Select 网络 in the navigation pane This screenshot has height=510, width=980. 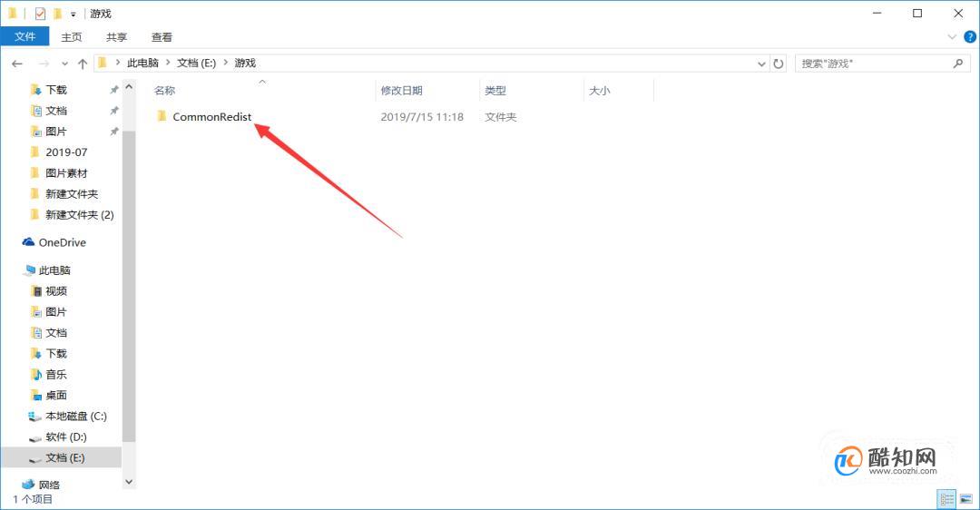click(x=49, y=485)
